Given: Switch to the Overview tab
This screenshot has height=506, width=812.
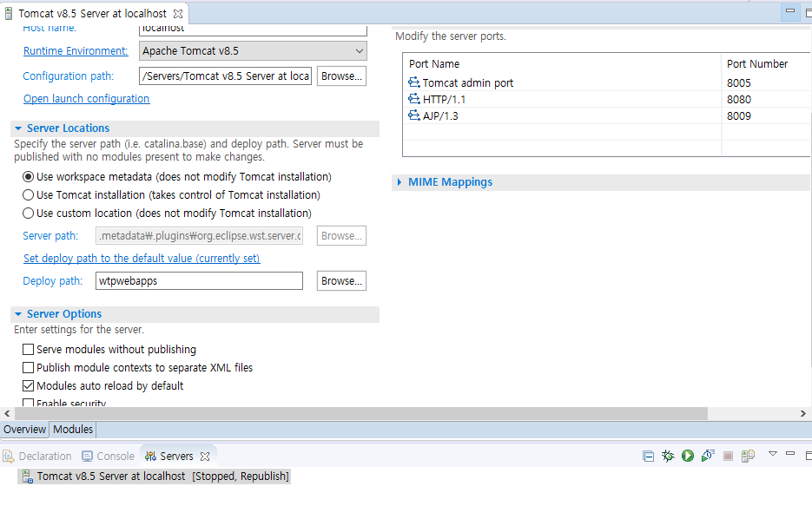Looking at the screenshot, I should coord(24,430).
